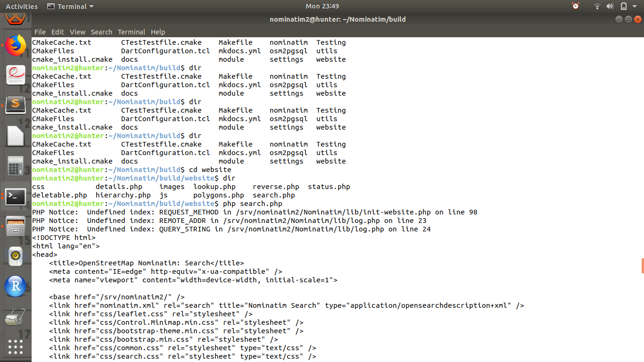The image size is (644, 362).
Task: Click the Control.Minimap.min.css line
Action: (176, 322)
